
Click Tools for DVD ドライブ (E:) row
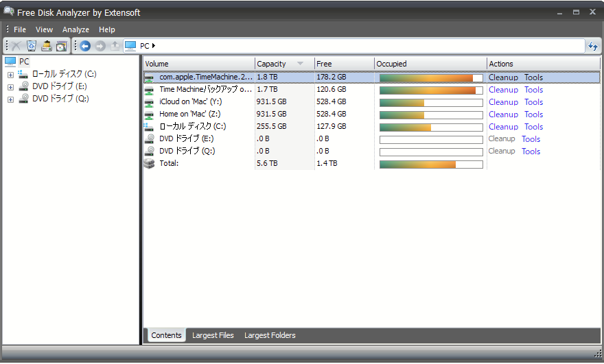(x=531, y=139)
